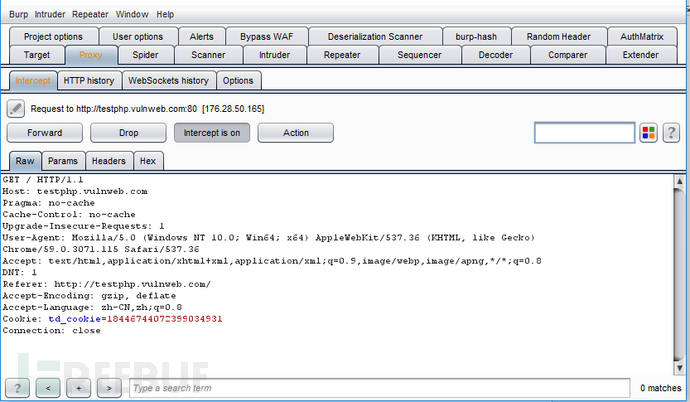Open the Deserialization Scanner tab
Image resolution: width=690 pixels, height=402 pixels.
click(x=375, y=37)
